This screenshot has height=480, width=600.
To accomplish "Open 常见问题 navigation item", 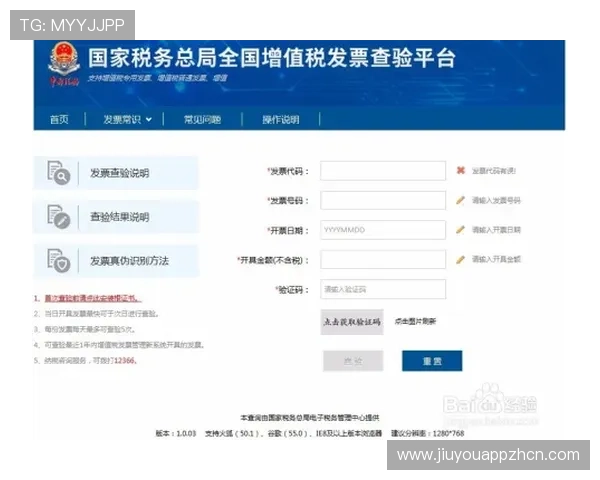I will tap(202, 119).
